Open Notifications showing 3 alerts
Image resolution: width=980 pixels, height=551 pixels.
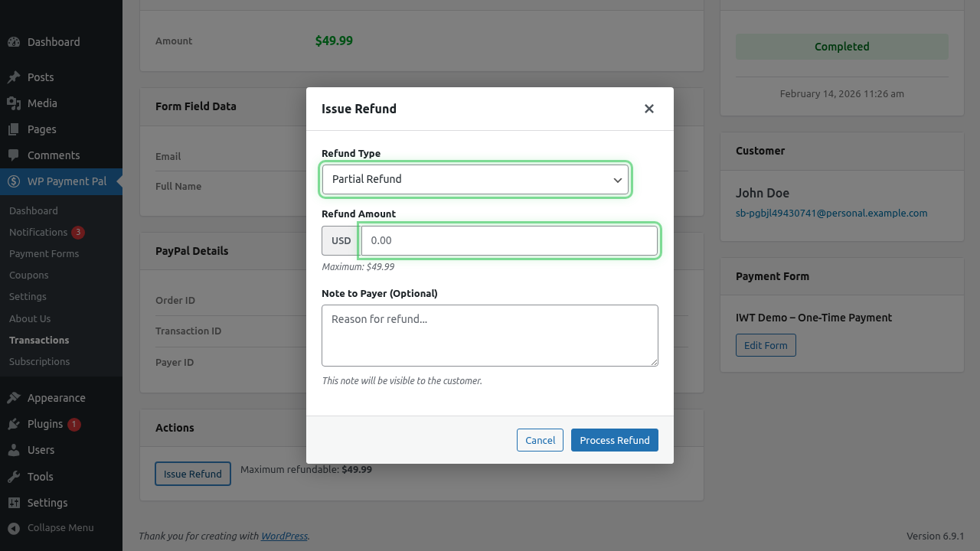[x=38, y=232]
